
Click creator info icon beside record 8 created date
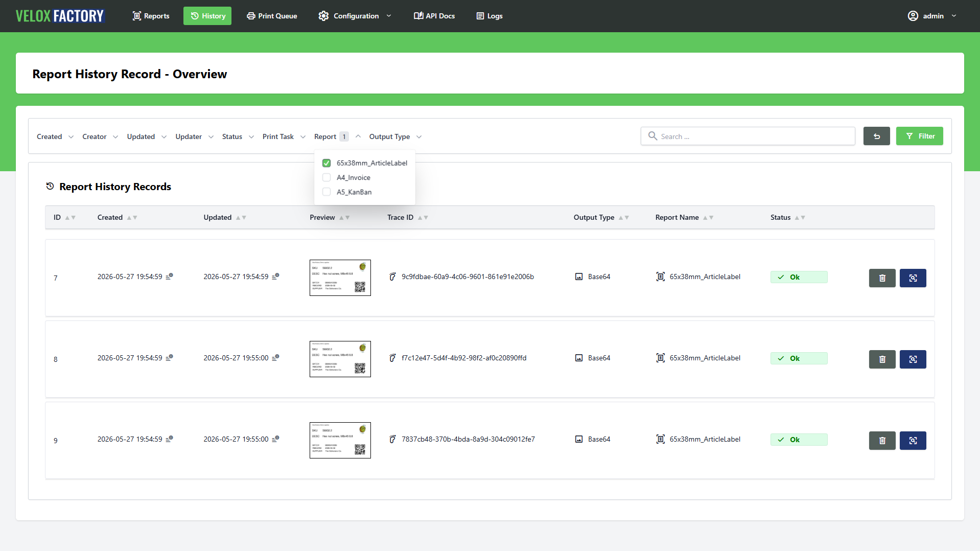[x=169, y=357]
